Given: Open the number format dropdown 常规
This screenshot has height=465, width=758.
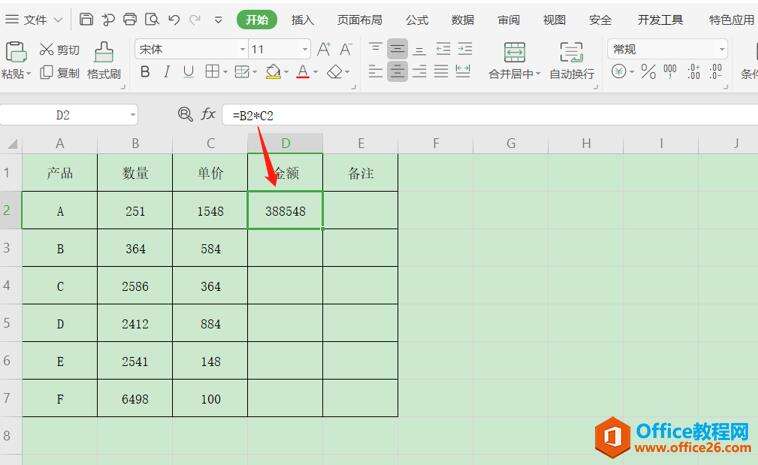Looking at the screenshot, I should tap(722, 49).
